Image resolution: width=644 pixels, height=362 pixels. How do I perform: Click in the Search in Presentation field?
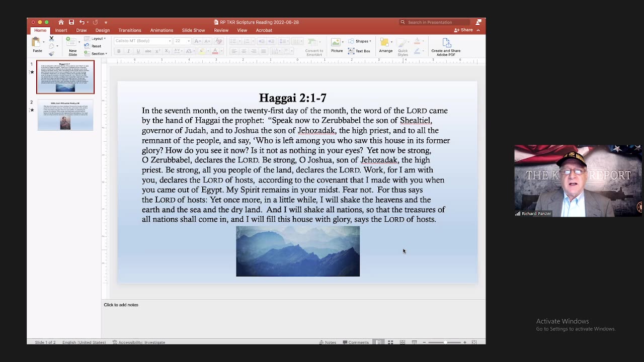coord(435,22)
